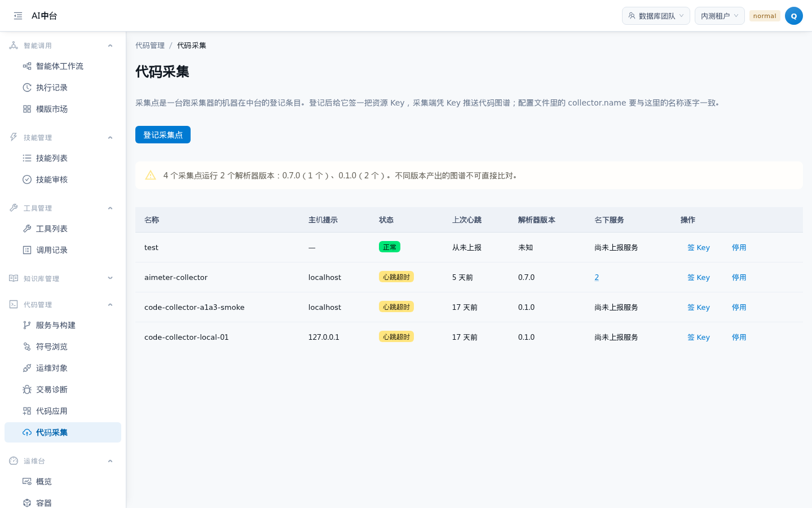812x508 pixels.
Task: Open 交易诊断 menu item
Action: point(63,389)
